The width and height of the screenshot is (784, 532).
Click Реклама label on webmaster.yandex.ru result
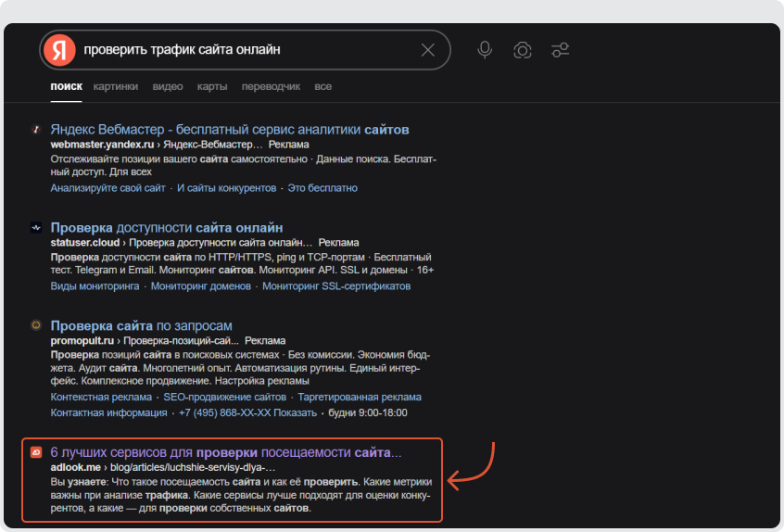point(288,145)
